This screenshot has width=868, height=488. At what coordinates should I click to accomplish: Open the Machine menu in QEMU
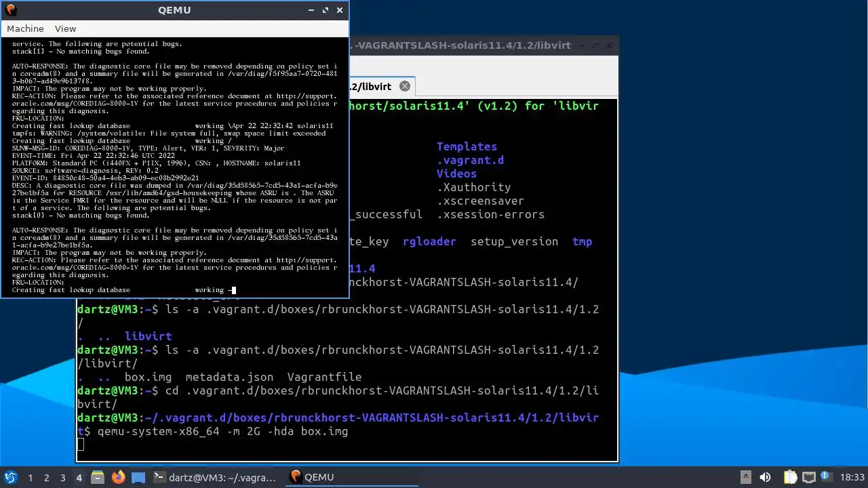coord(25,28)
